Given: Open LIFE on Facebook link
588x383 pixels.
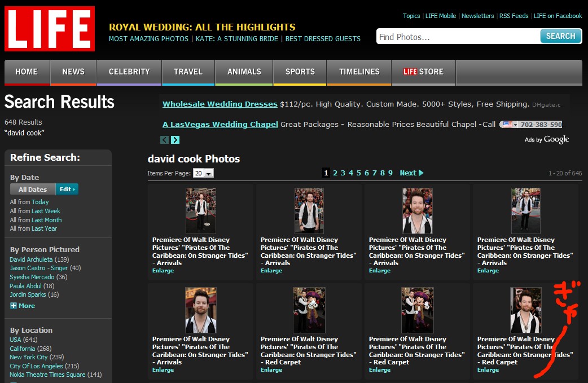Looking at the screenshot, I should [x=558, y=16].
